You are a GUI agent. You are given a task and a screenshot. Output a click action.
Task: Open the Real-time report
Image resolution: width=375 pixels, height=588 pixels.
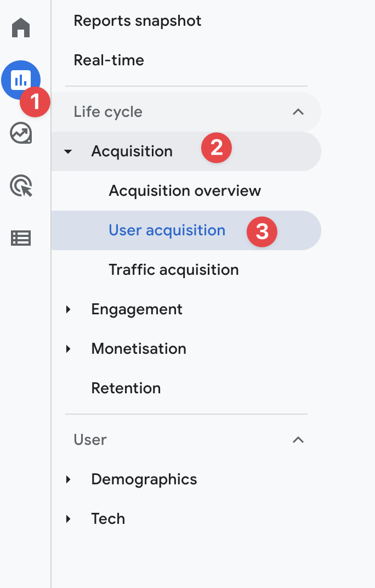(x=109, y=60)
